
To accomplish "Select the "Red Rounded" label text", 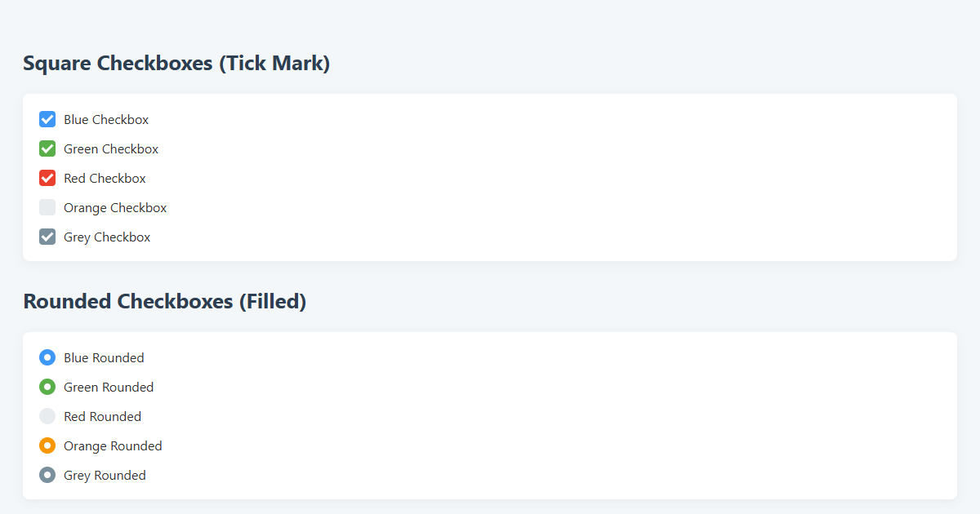I will (x=102, y=417).
